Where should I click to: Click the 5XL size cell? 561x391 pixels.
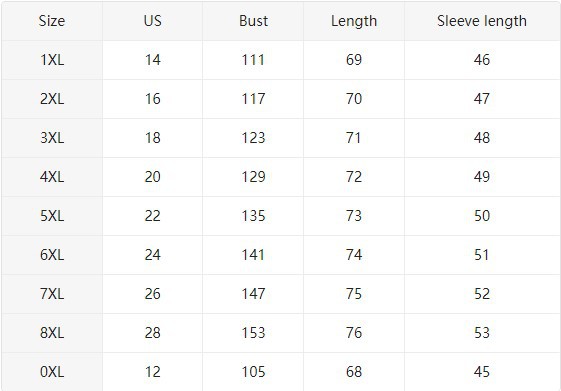52,216
